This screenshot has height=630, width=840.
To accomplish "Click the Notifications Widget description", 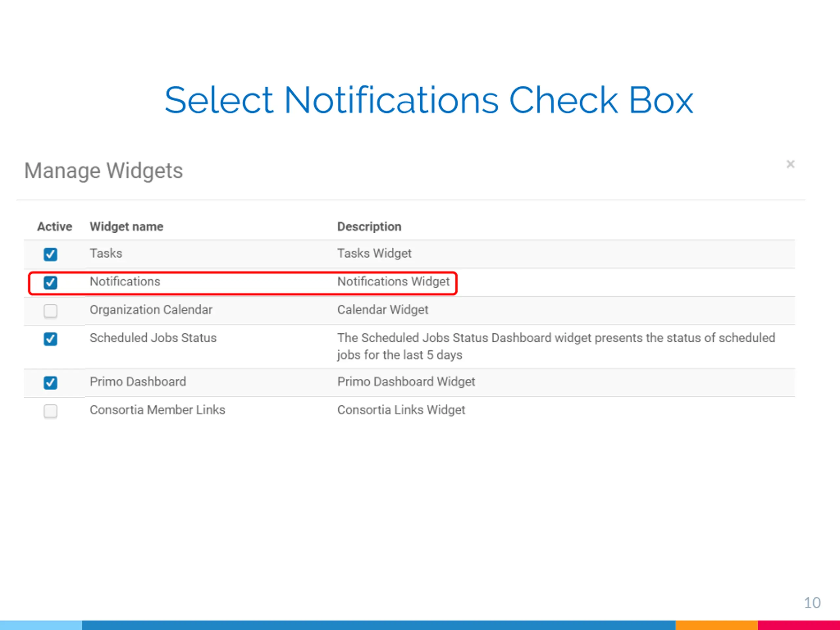I will [393, 282].
